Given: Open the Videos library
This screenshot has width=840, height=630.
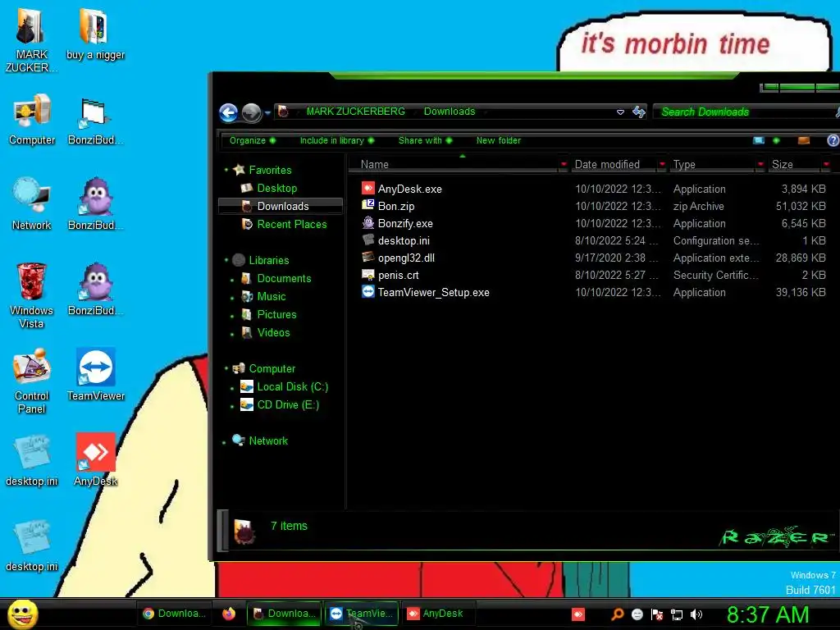Looking at the screenshot, I should point(273,333).
